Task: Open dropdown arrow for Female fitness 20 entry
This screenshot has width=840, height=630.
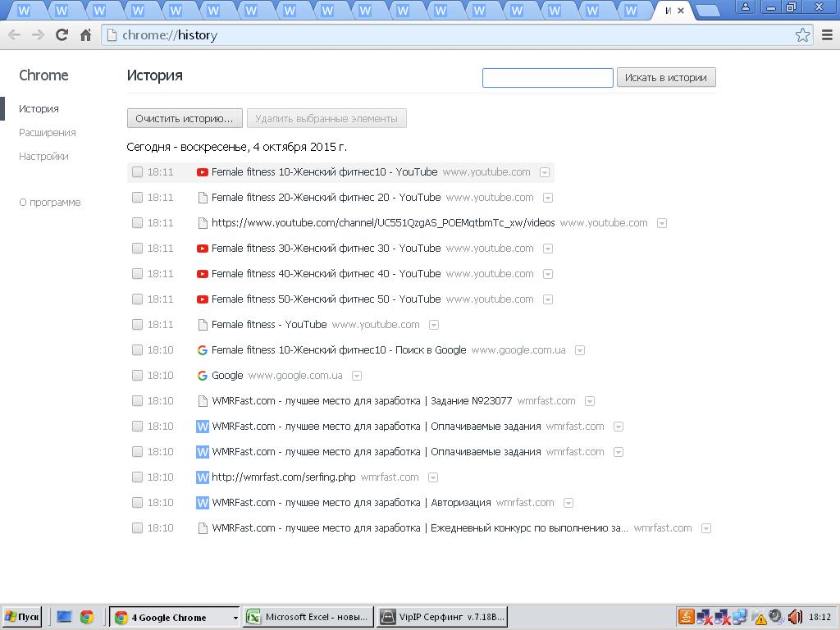Action: pos(547,199)
